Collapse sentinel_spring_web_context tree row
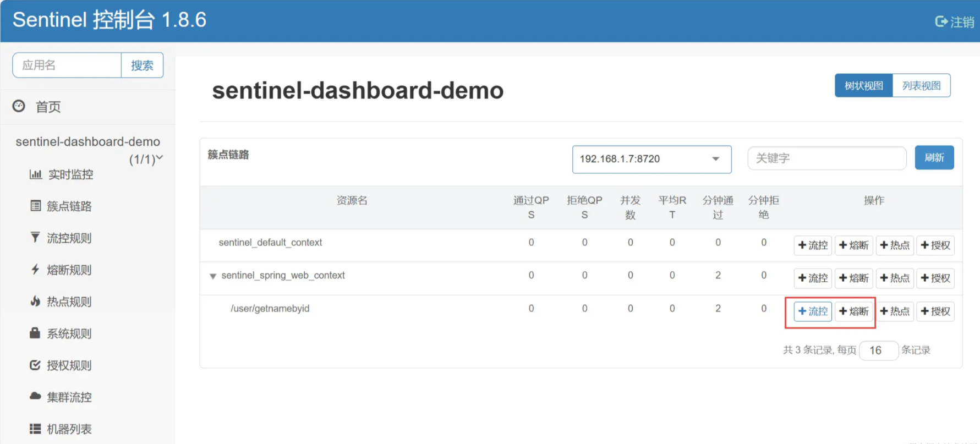 [x=213, y=276]
